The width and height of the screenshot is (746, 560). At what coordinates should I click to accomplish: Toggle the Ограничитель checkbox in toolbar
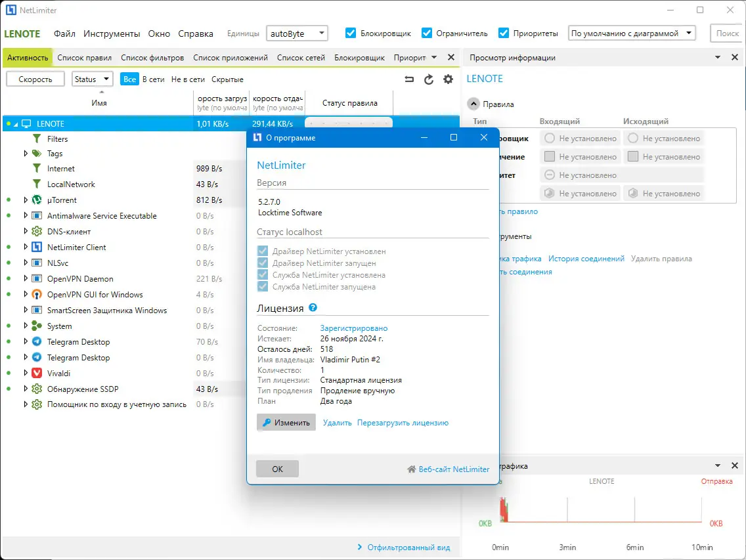click(427, 33)
